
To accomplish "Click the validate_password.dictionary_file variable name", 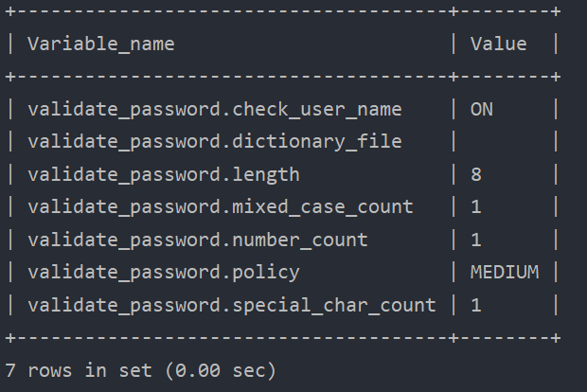I will (215, 142).
